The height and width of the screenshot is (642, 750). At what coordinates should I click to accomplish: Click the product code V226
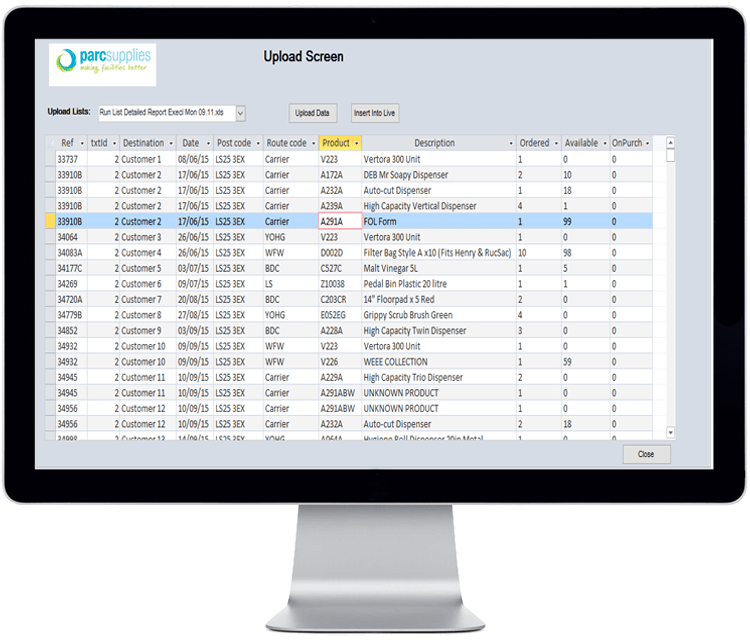pos(340,362)
